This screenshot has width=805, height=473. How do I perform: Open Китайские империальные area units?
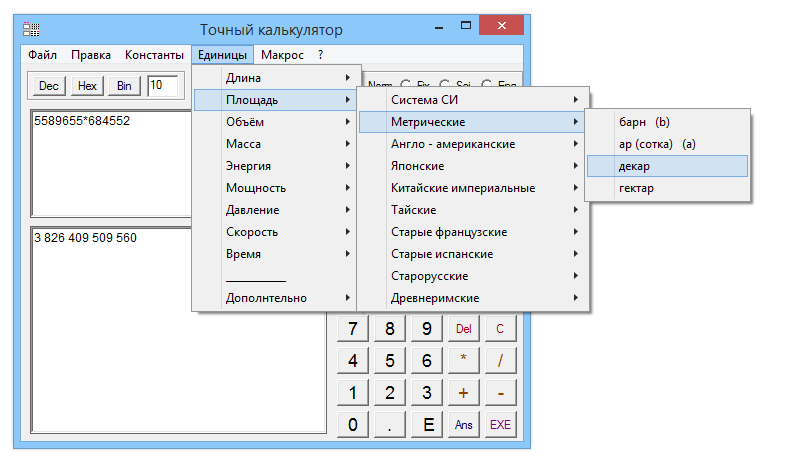click(x=472, y=188)
